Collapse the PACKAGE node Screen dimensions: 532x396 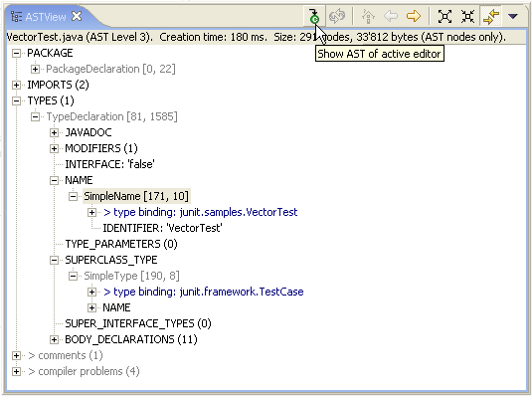16,53
